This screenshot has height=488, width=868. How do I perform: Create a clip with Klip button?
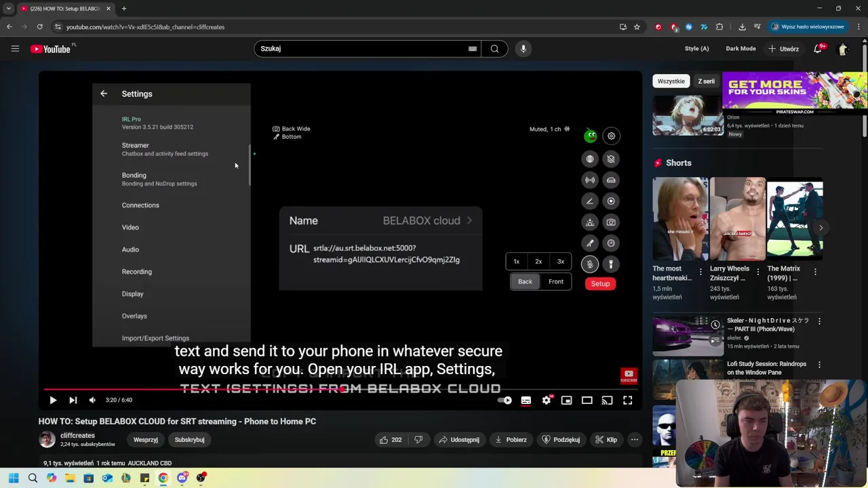606,440
